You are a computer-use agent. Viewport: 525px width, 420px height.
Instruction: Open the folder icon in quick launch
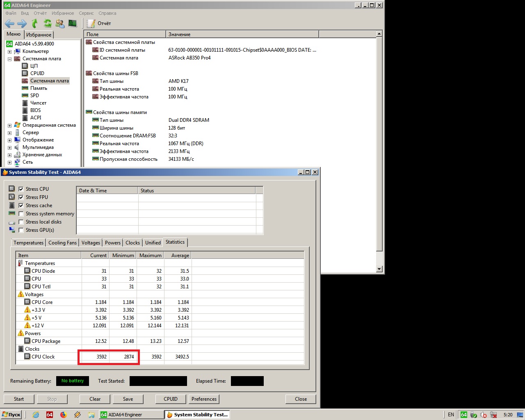pyautogui.click(x=91, y=415)
